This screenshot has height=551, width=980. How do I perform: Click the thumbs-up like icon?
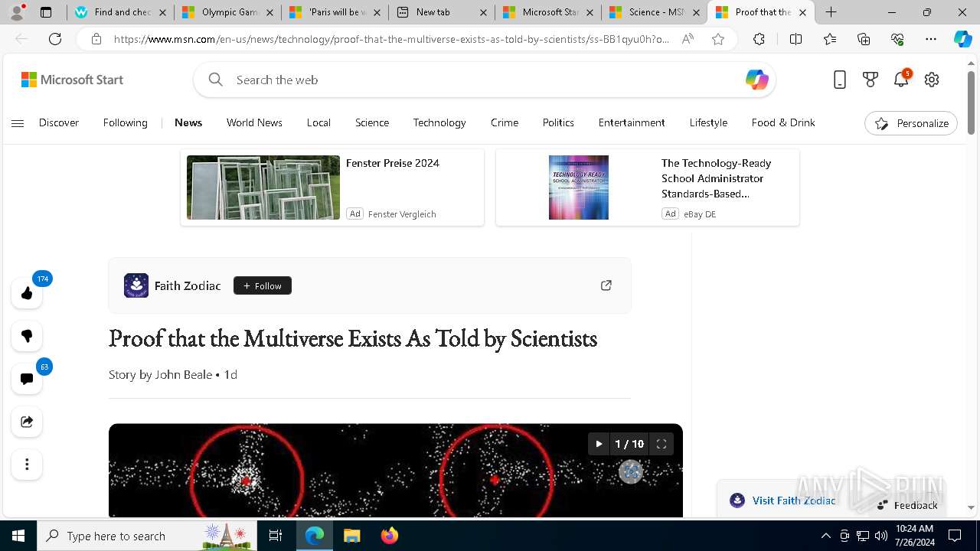pyautogui.click(x=27, y=293)
